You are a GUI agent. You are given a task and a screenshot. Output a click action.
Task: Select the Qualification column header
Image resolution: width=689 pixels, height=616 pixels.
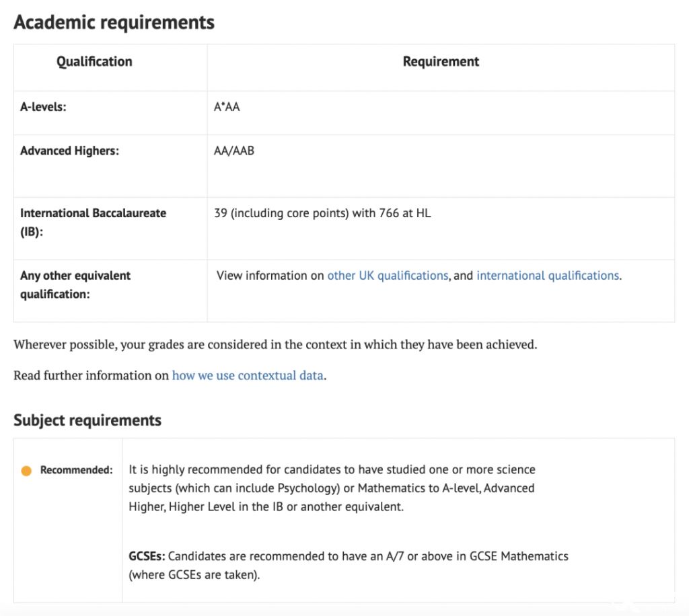(x=94, y=61)
